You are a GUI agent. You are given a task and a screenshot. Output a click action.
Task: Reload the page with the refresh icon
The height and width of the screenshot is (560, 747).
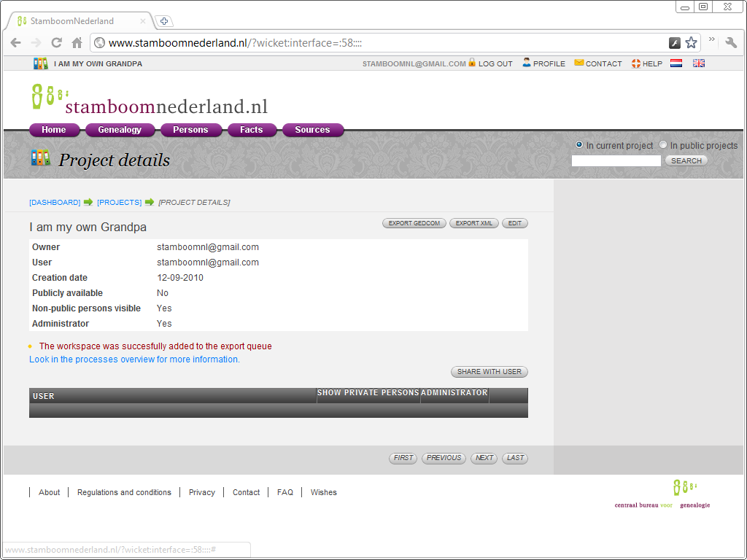pos(56,42)
